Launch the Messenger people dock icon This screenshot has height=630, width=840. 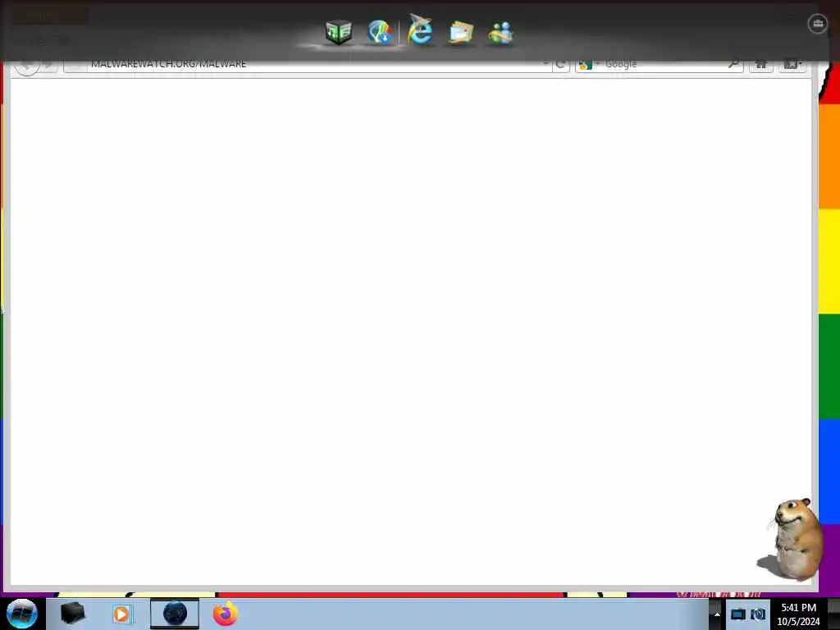[x=501, y=33]
